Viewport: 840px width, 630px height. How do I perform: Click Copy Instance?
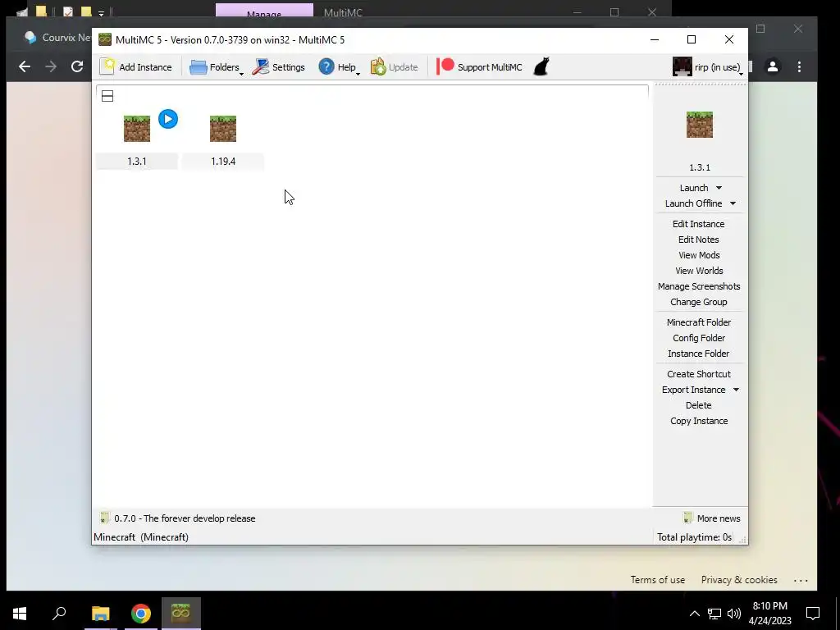click(699, 421)
